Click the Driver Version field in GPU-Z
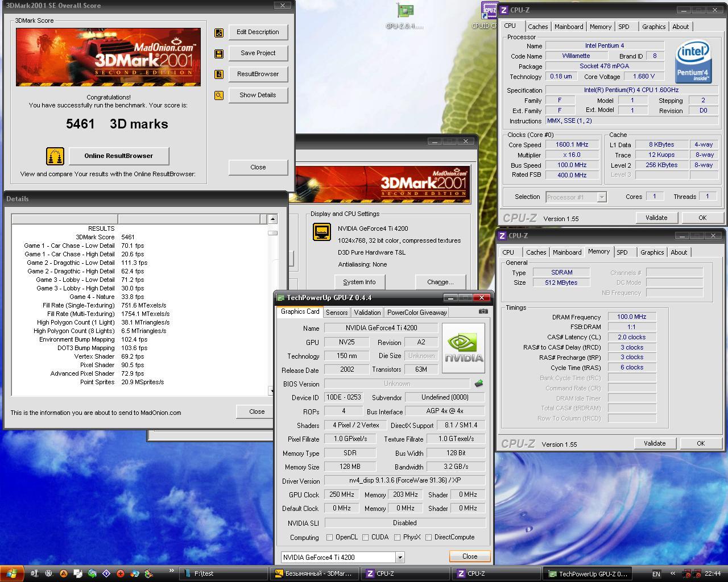Image resolution: width=728 pixels, height=582 pixels. pos(405,481)
